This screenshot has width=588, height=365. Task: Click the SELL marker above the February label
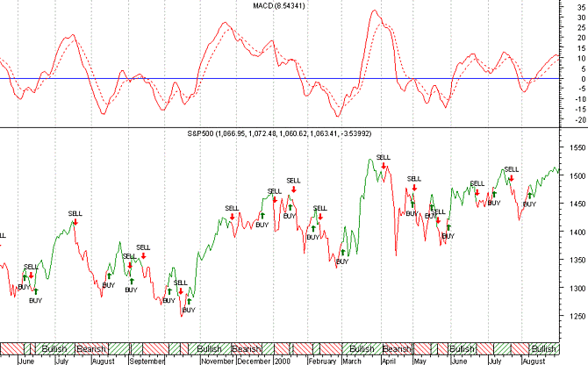[x=319, y=212]
